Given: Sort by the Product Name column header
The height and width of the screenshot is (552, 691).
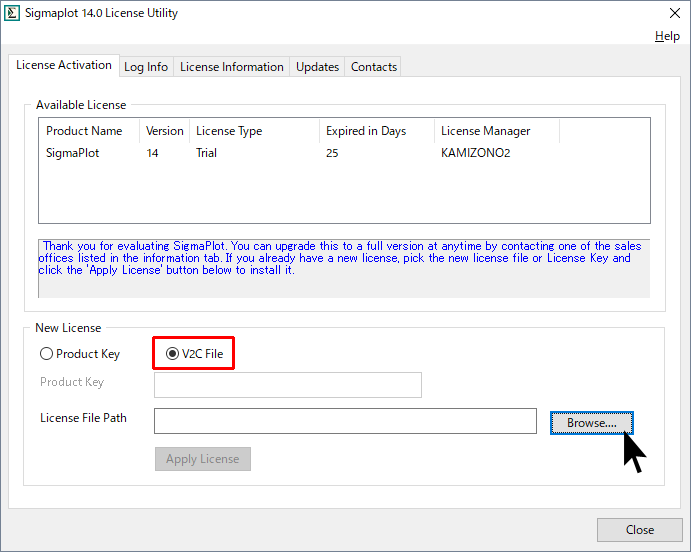Looking at the screenshot, I should pos(84,131).
